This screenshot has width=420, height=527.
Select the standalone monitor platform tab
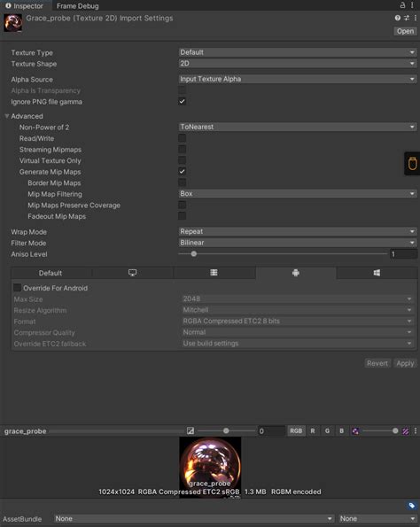point(133,273)
